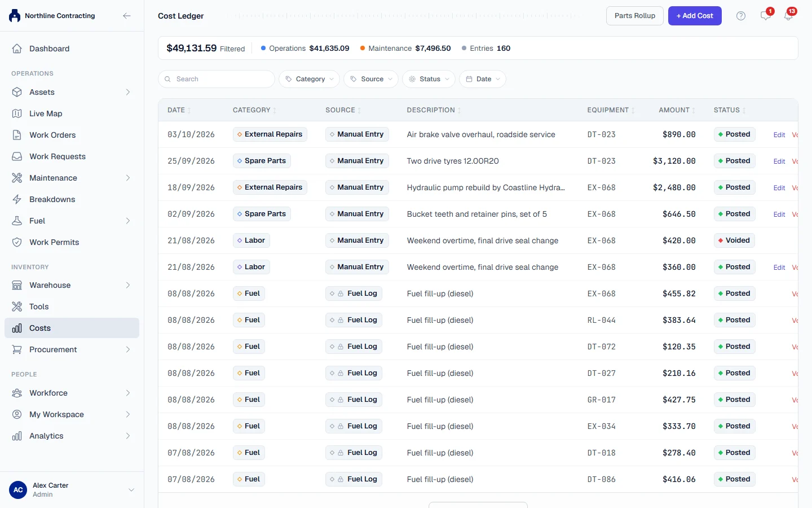The height and width of the screenshot is (508, 812).
Task: Edit the Air brake valve overhaul entry
Action: pyautogui.click(x=779, y=135)
